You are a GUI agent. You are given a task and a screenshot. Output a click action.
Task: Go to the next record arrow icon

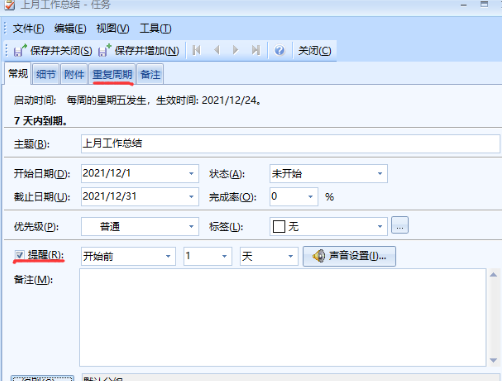click(x=235, y=50)
